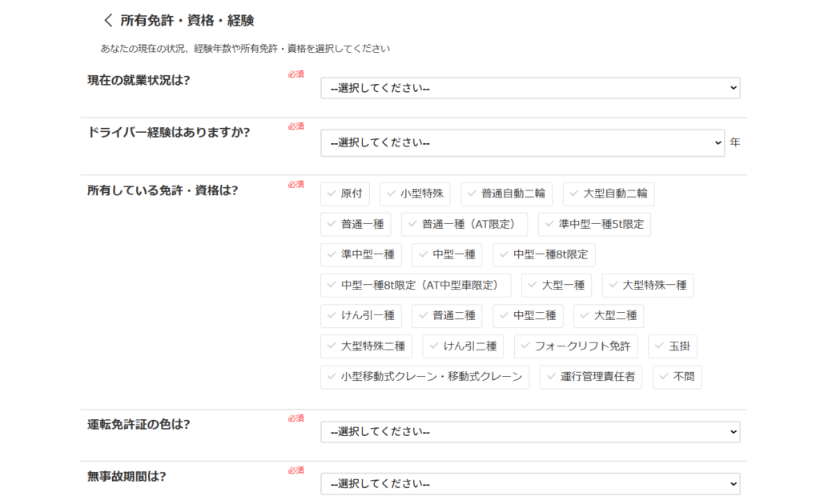Toggle the 普通自動二輪 option
This screenshot has height=504, width=820.
pyautogui.click(x=506, y=194)
